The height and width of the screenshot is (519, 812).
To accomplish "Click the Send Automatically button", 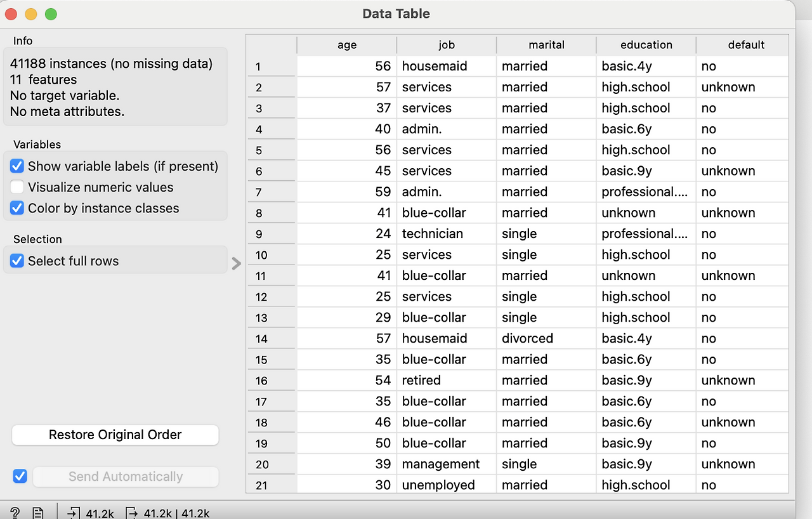I will click(126, 476).
